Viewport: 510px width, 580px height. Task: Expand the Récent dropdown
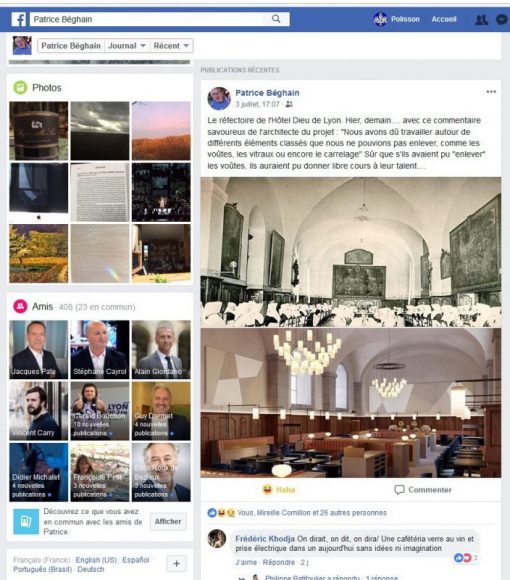pyautogui.click(x=171, y=46)
